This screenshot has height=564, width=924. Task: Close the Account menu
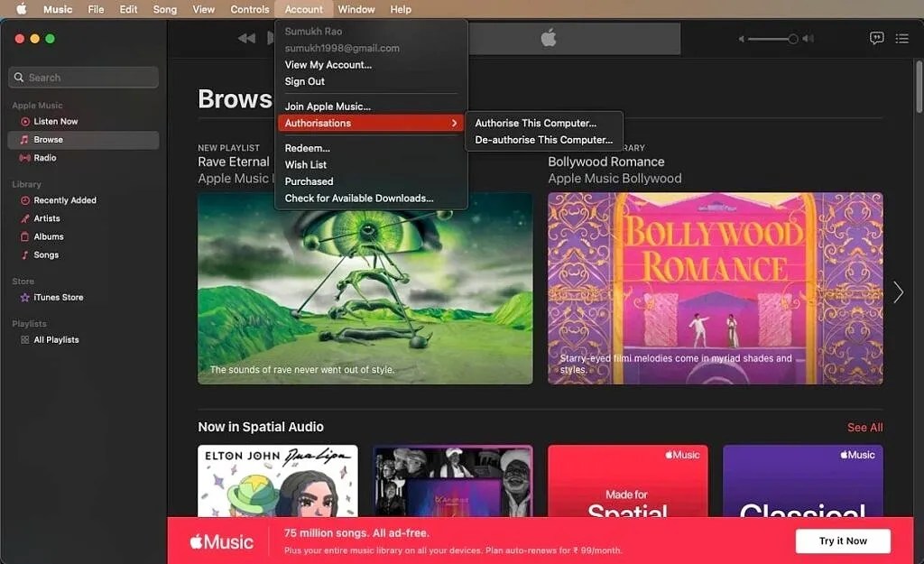303,9
